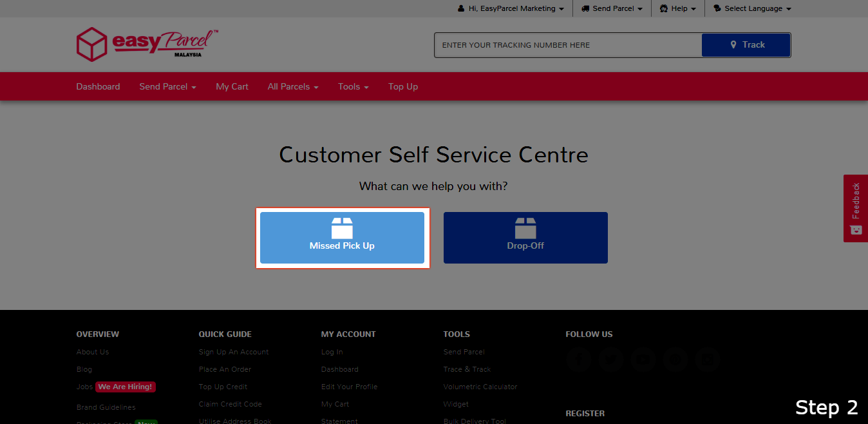Image resolution: width=868 pixels, height=424 pixels.
Task: Open Top Up in the navigation bar
Action: click(403, 86)
